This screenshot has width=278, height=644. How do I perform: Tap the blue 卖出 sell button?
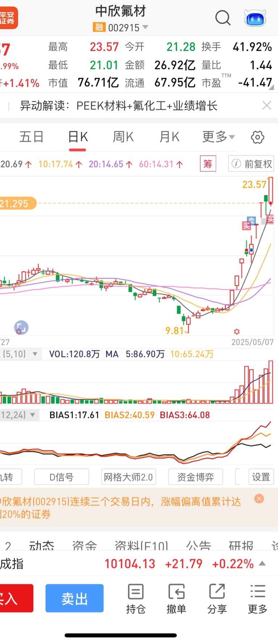[x=75, y=598]
